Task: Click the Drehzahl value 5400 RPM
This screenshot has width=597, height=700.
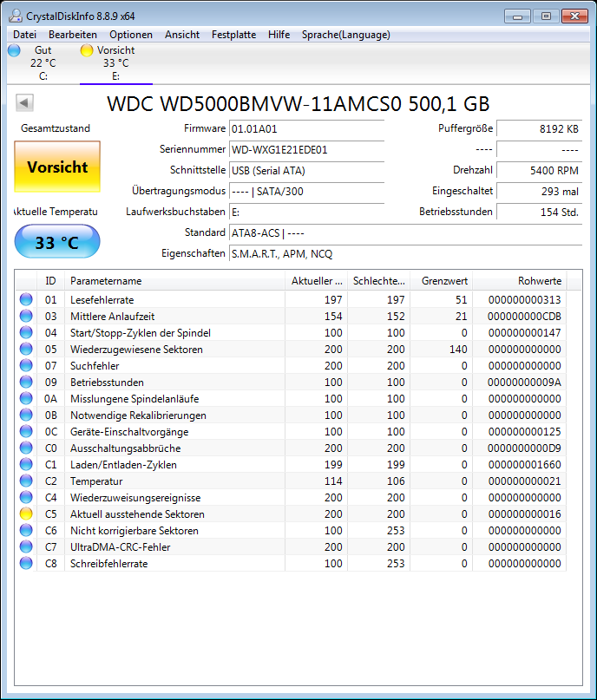Action: [x=540, y=171]
